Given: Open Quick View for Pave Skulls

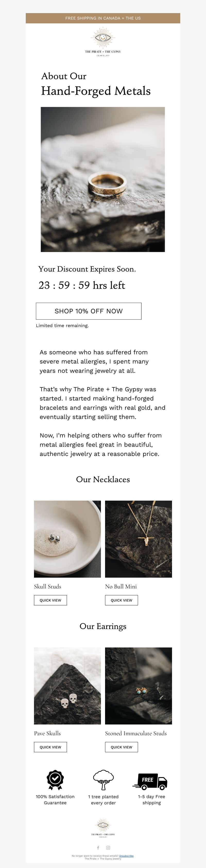Looking at the screenshot, I should 50,747.
